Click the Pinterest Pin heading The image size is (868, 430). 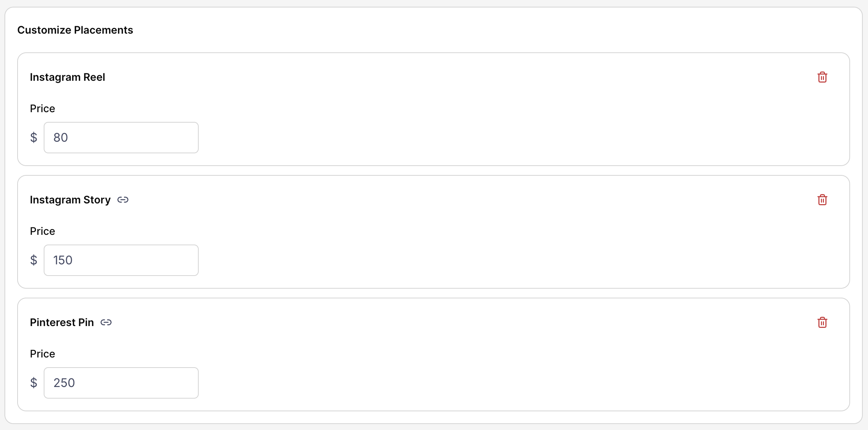coord(62,322)
